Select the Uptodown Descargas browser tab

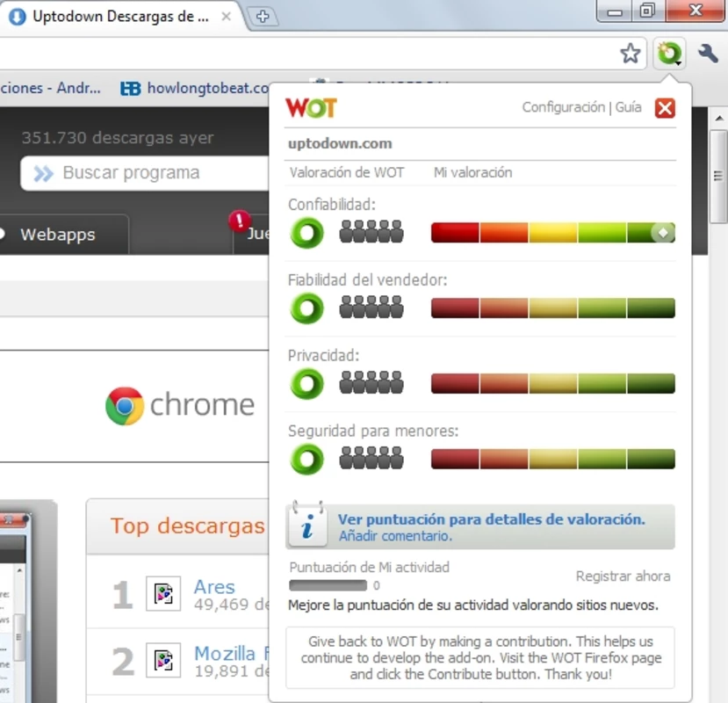point(120,17)
